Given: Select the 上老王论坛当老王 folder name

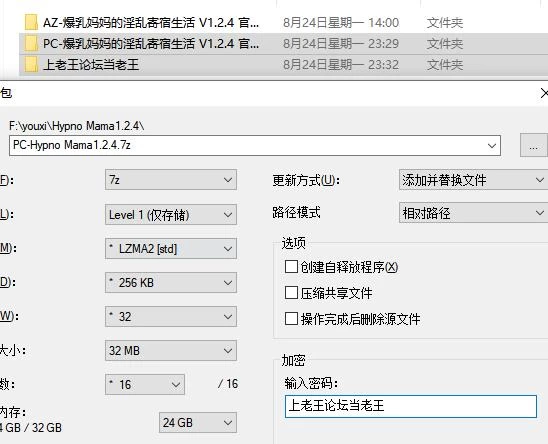Looking at the screenshot, I should (x=91, y=65).
